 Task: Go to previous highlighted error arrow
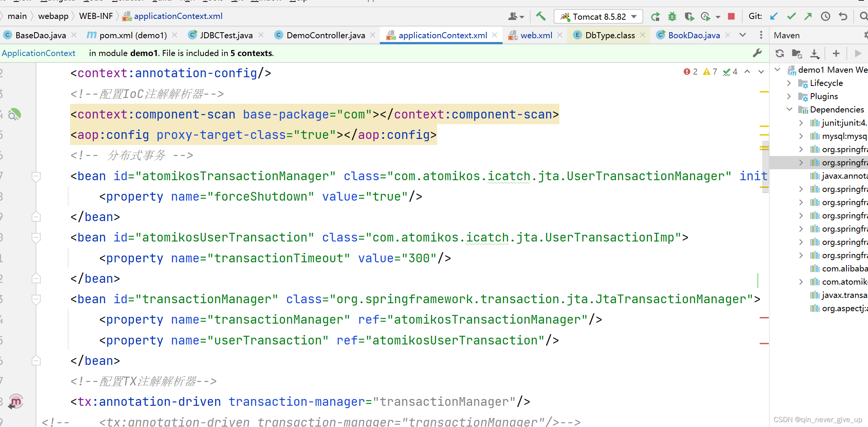747,72
